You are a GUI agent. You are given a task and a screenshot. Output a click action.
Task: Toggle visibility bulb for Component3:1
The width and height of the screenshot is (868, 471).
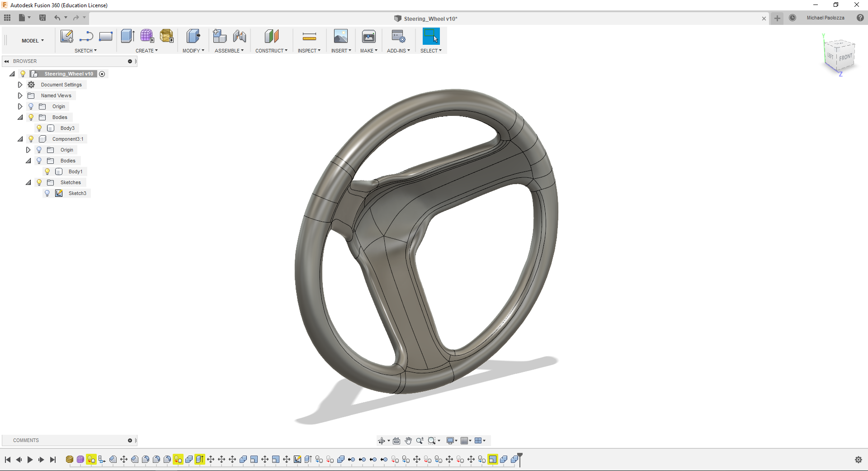31,139
